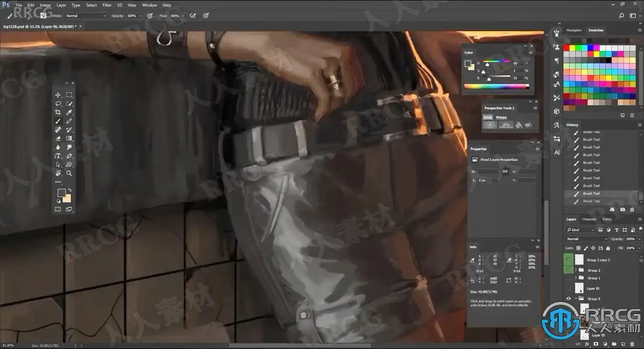Image resolution: width=644 pixels, height=349 pixels.
Task: Open the layer blend mode Normal dropdown
Action: 587,239
